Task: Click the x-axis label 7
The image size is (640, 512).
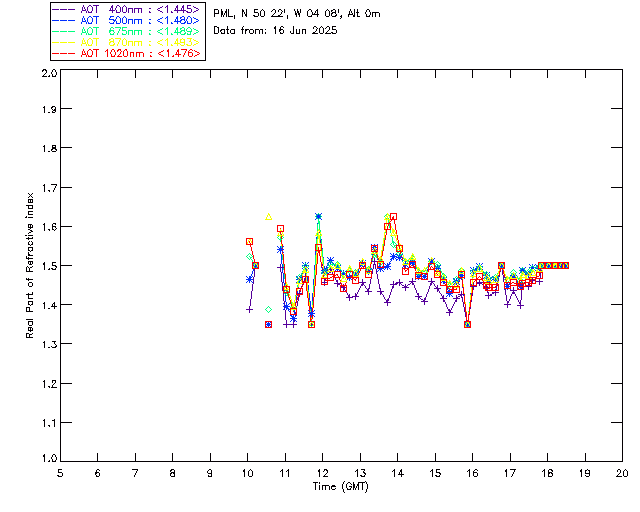Action: (135, 473)
